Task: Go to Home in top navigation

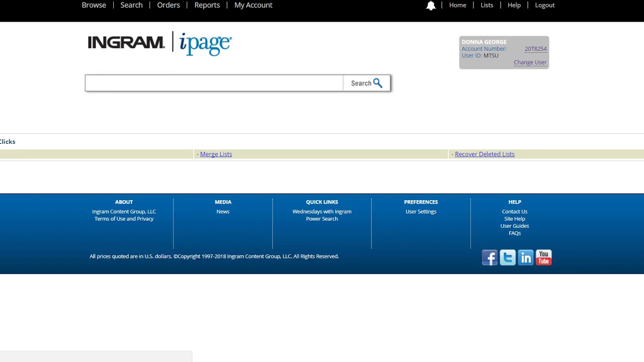Action: [458, 5]
